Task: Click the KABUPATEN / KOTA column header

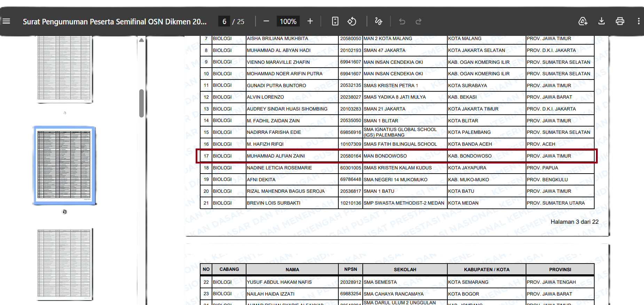Action: click(487, 270)
